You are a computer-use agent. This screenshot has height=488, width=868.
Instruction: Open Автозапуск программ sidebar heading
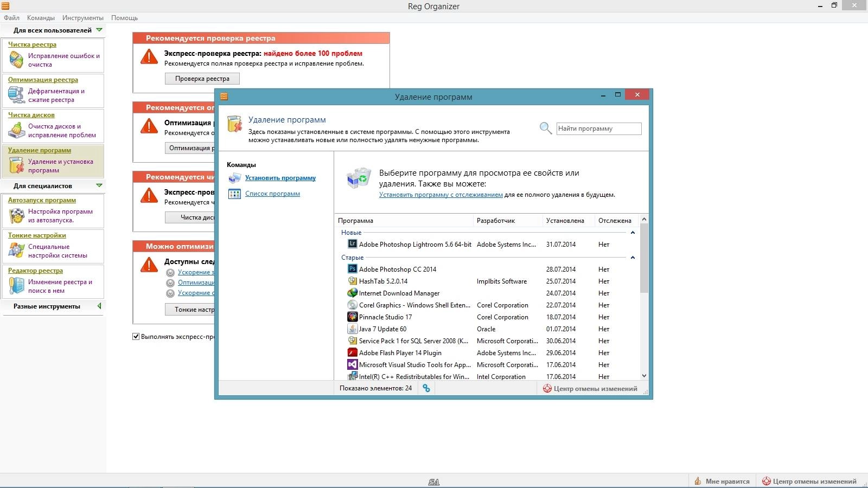coord(42,200)
